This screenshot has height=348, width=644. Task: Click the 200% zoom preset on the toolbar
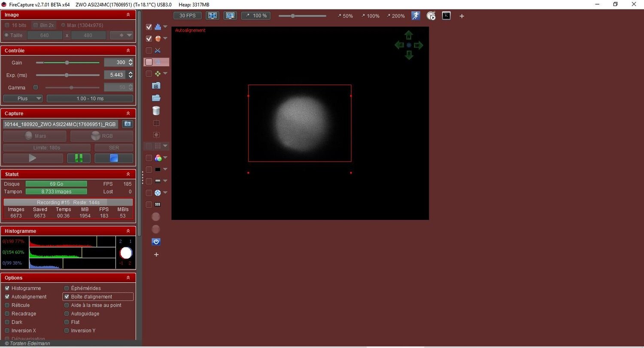click(396, 16)
